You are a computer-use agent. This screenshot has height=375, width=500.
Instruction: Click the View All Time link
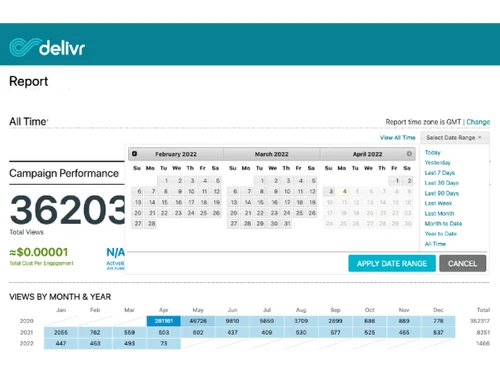pos(398,137)
